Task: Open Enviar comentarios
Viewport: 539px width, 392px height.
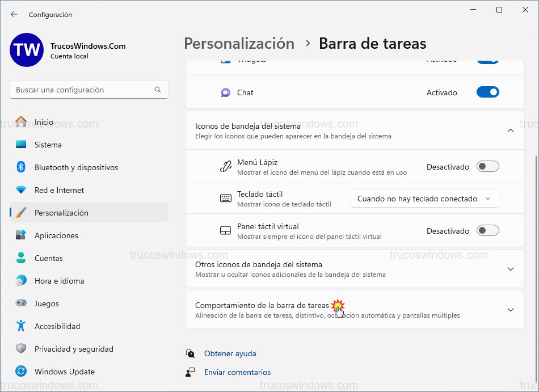Action: point(237,372)
